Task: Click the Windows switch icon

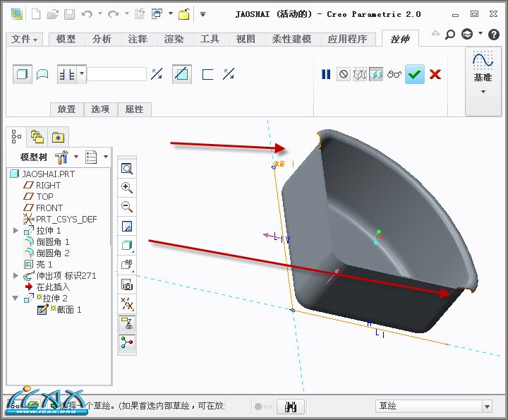Action: [157, 14]
